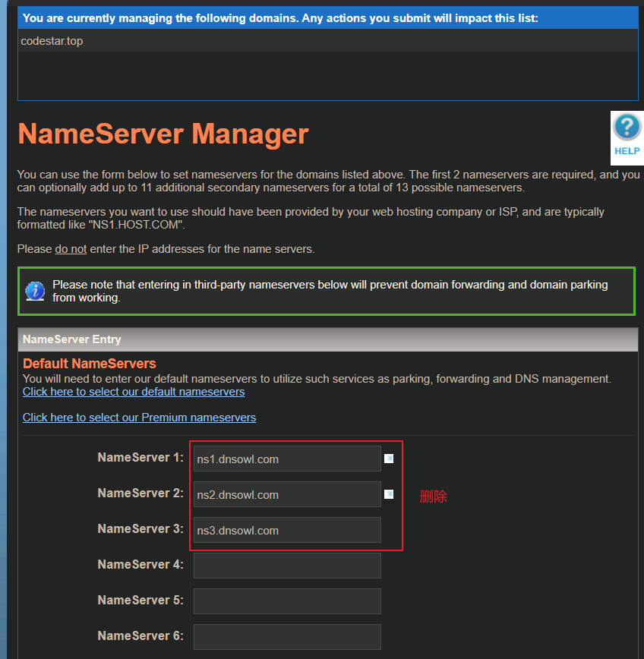This screenshot has height=659, width=644.
Task: Click the "NameServer 1:" label
Action: click(140, 457)
